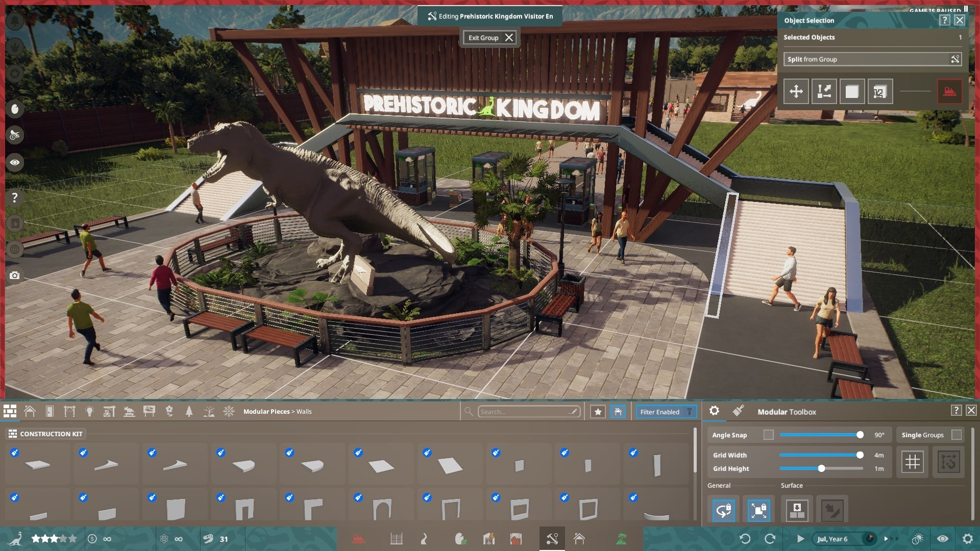Open the Modular Pieces walls category
Viewport: 980px width, 551px height.
[10, 411]
